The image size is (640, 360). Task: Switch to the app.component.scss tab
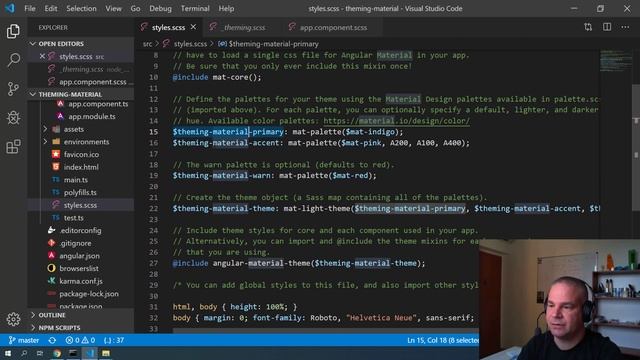333,27
